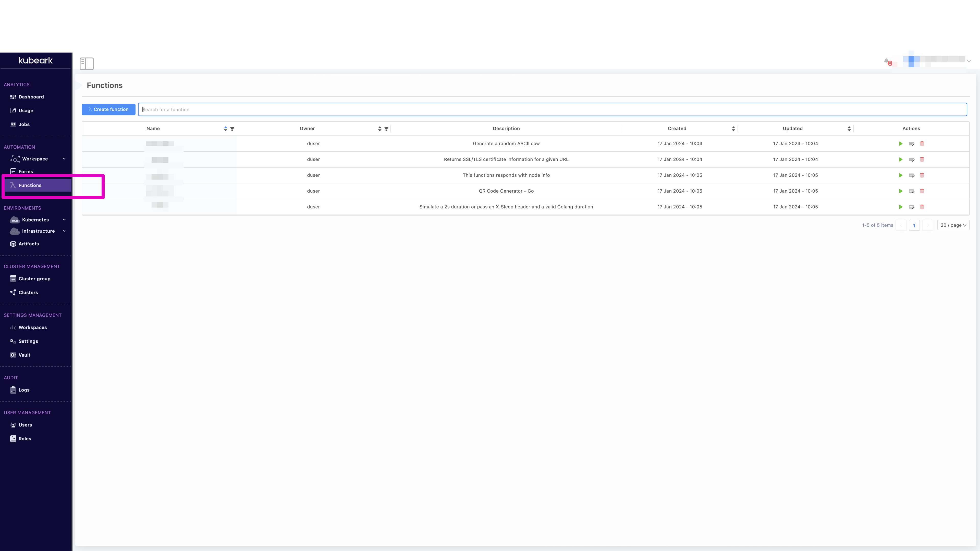The height and width of the screenshot is (551, 980).
Task: Filter the Owner column
Action: click(386, 129)
